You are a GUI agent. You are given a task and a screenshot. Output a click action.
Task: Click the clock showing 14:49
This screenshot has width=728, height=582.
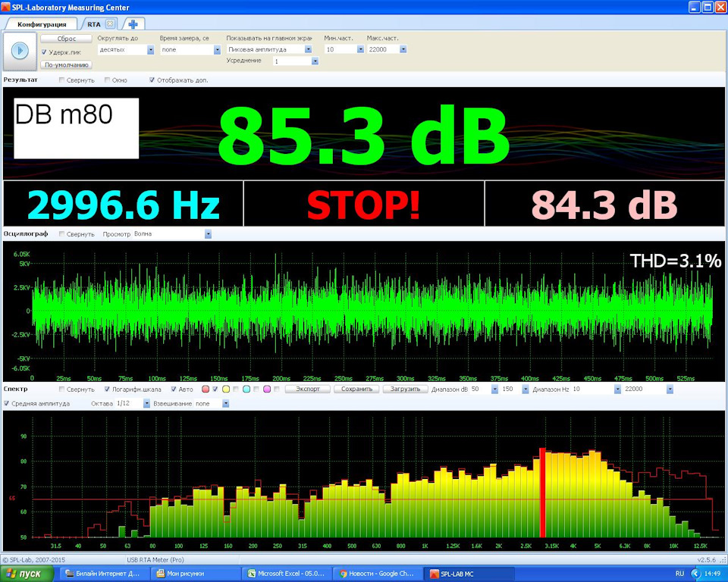tap(713, 574)
